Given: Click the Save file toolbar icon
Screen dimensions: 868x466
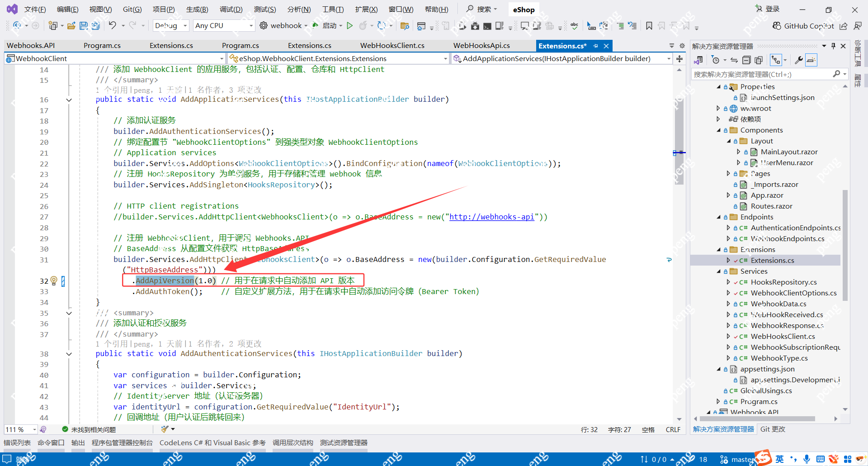Looking at the screenshot, I should click(84, 26).
